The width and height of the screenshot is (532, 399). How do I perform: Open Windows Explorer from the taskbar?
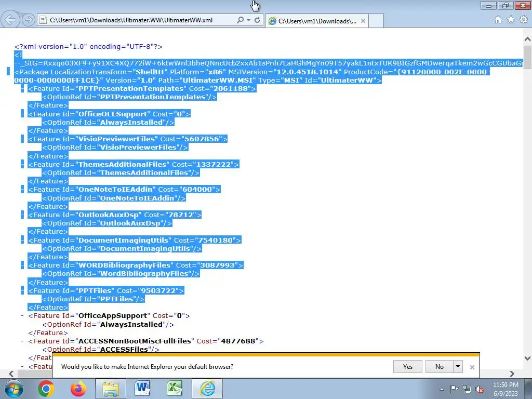tap(111, 389)
